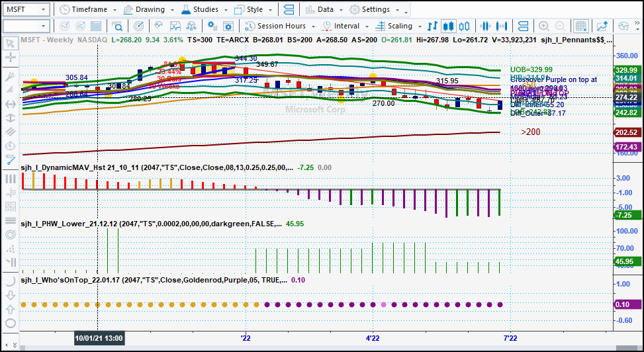Select the sjh_I_DynamicMAV_Hst study label

coord(157,167)
